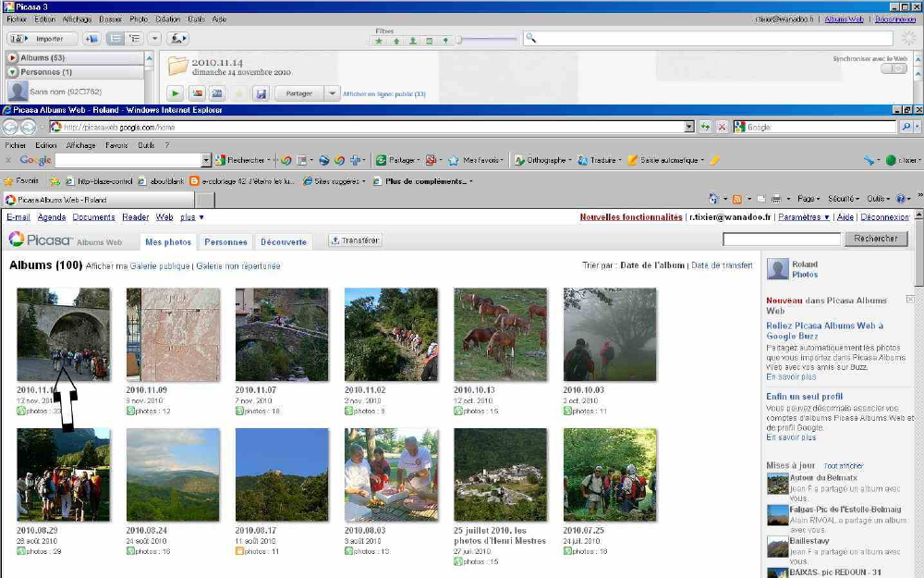Click the Partager button in Picasa
This screenshot has width=924, height=578.
click(298, 93)
